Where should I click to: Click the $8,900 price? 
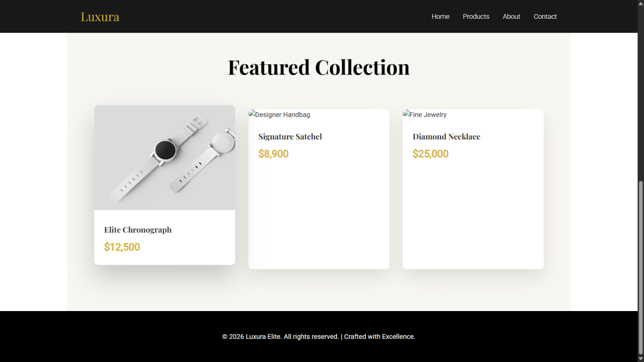(x=273, y=154)
